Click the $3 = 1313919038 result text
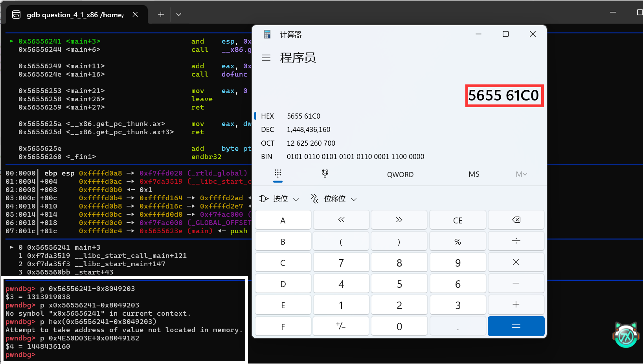Screen dimensions: 643x364 pyautogui.click(x=38, y=297)
